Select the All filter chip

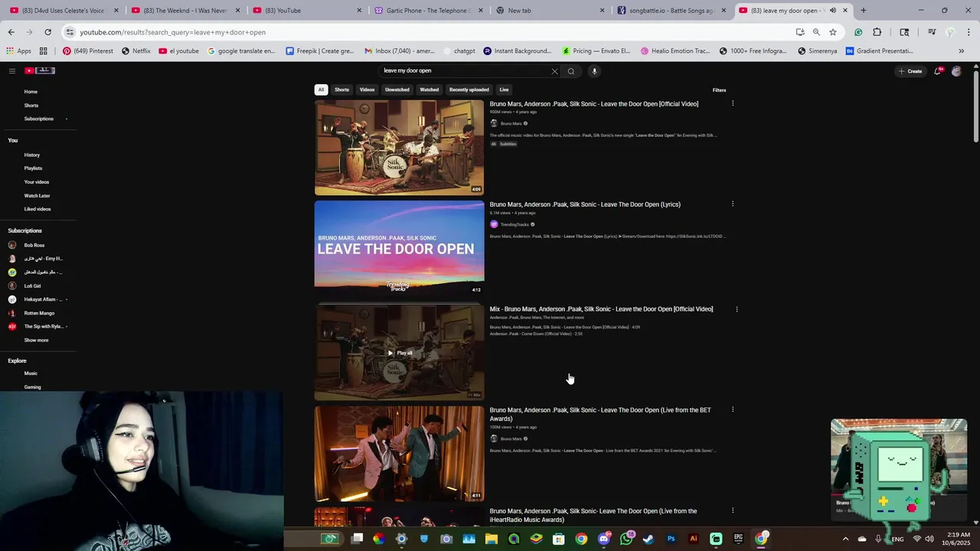pyautogui.click(x=321, y=90)
